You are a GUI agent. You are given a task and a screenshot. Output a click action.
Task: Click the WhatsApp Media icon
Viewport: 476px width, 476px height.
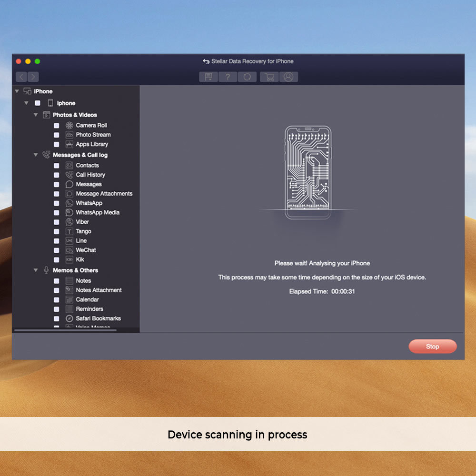[x=69, y=212]
